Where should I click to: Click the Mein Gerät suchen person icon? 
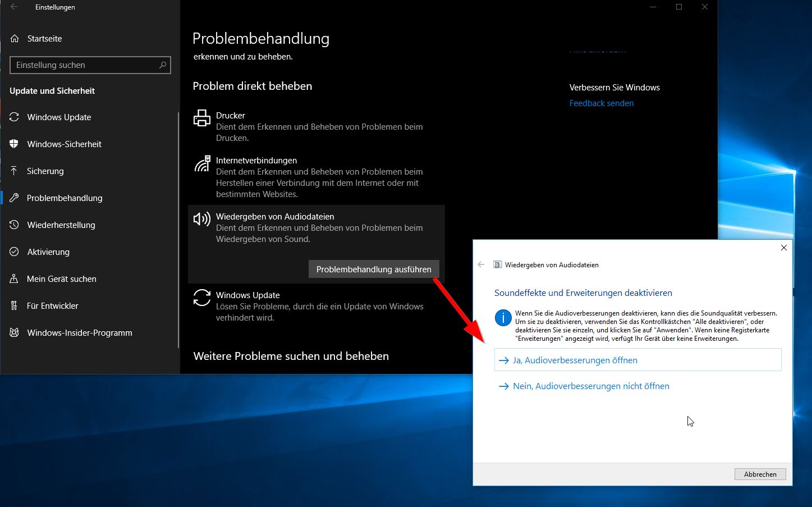pyautogui.click(x=15, y=279)
